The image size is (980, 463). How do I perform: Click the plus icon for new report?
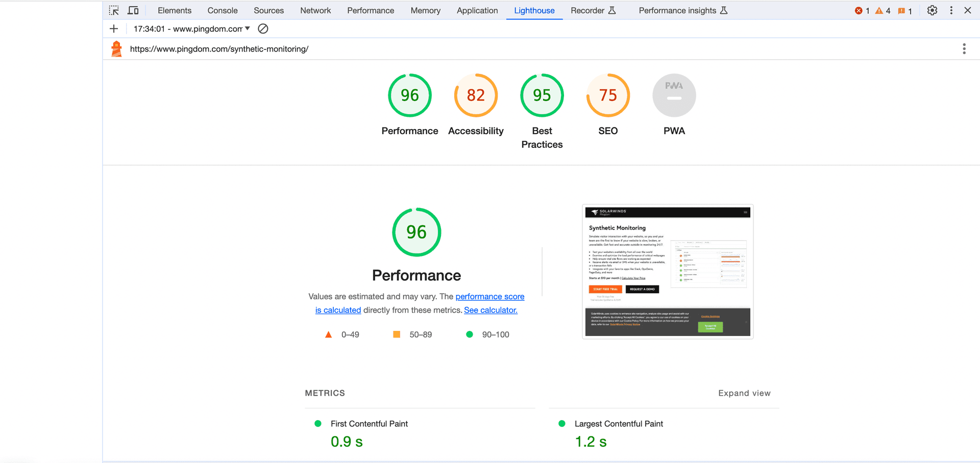click(114, 29)
